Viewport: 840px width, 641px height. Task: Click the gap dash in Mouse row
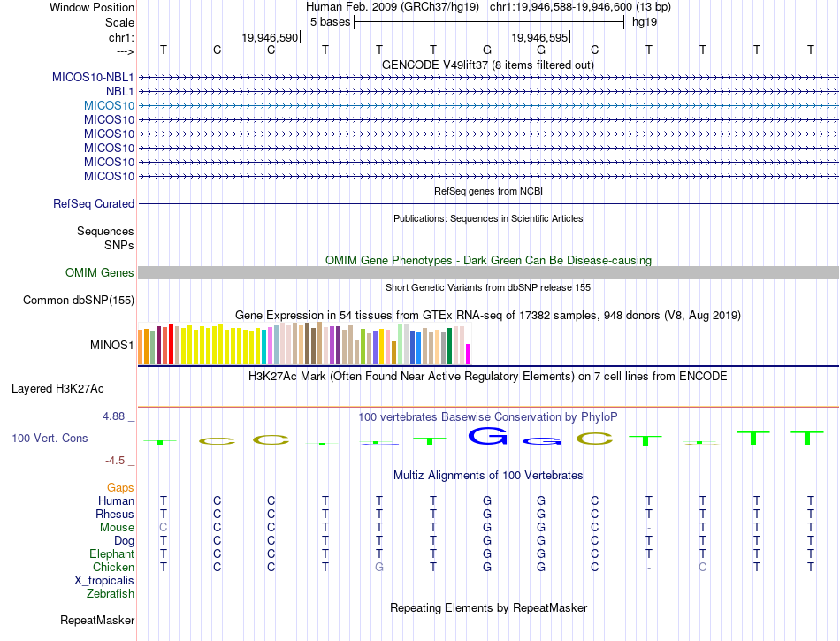click(648, 528)
